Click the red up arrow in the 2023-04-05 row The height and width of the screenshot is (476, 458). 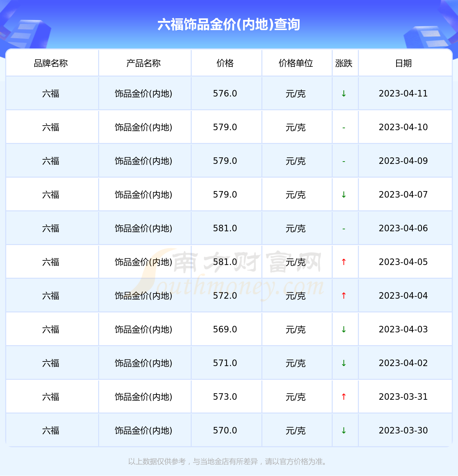(344, 262)
